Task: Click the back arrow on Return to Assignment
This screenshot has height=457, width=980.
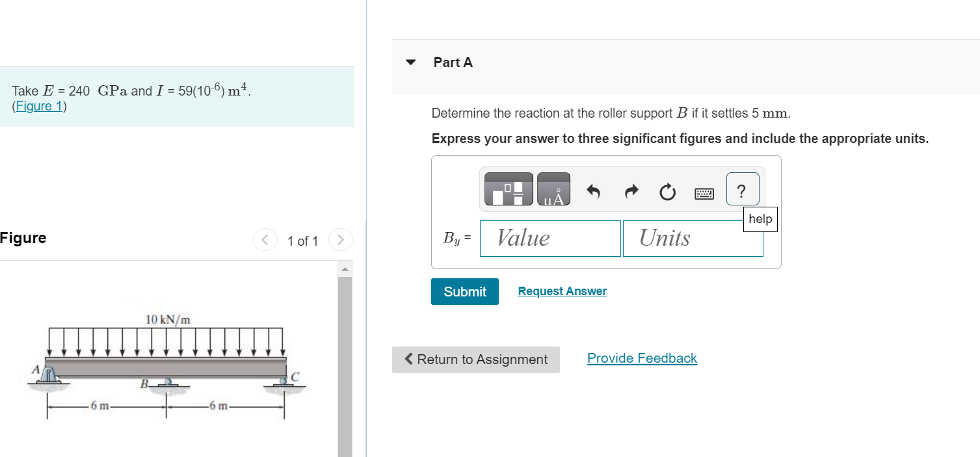Action: click(x=408, y=359)
